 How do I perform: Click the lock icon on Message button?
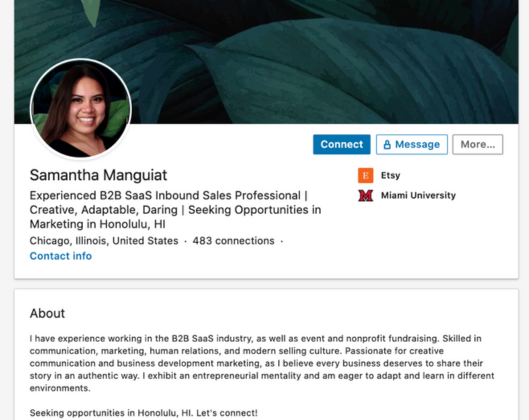tap(387, 144)
